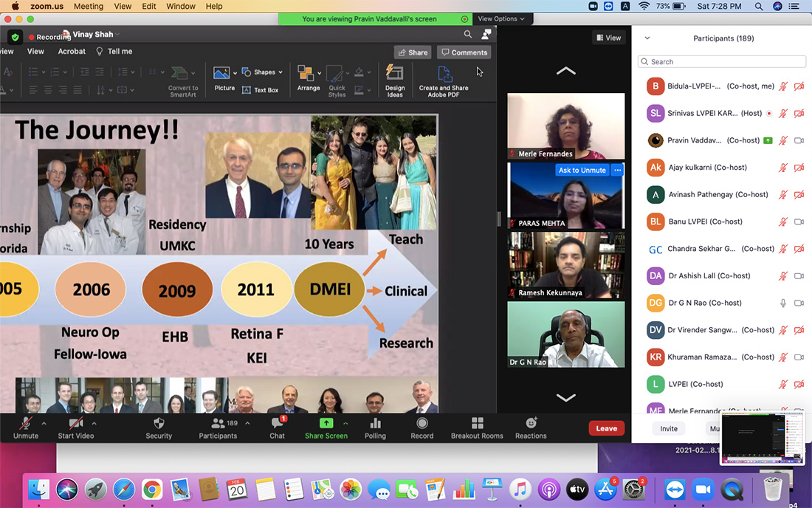Open the Polling icon
The image size is (812, 508).
pos(375,424)
